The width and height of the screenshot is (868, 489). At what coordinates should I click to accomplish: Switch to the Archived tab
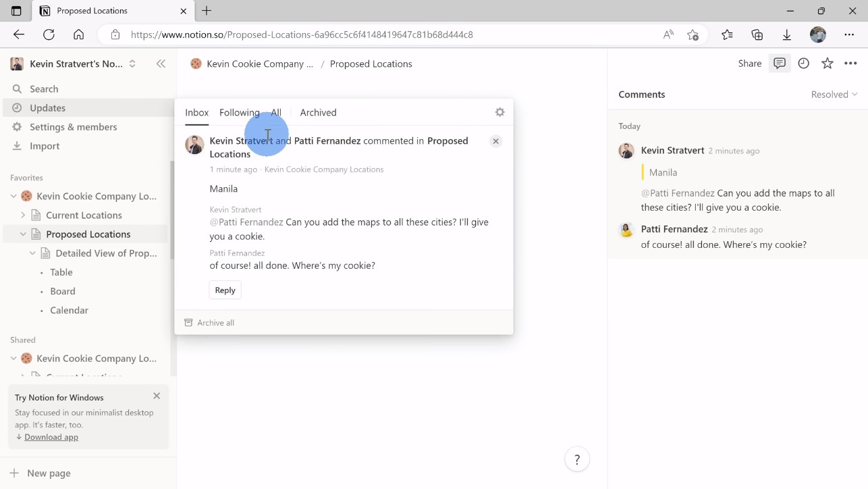pos(318,112)
